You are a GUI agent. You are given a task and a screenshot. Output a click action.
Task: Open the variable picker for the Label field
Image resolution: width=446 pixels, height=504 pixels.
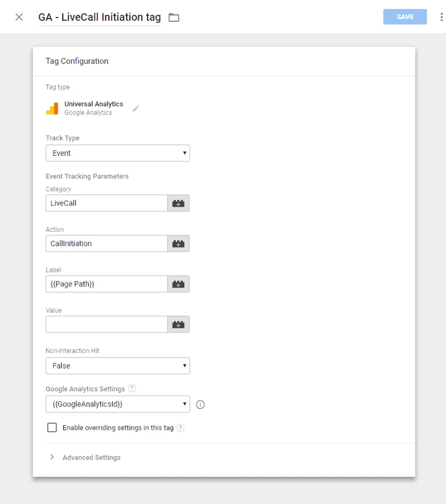[178, 284]
